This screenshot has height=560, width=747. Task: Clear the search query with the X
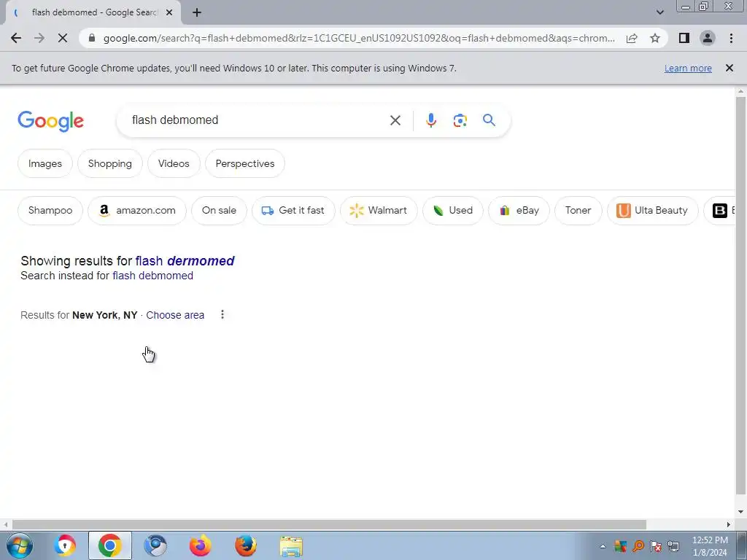click(x=395, y=120)
